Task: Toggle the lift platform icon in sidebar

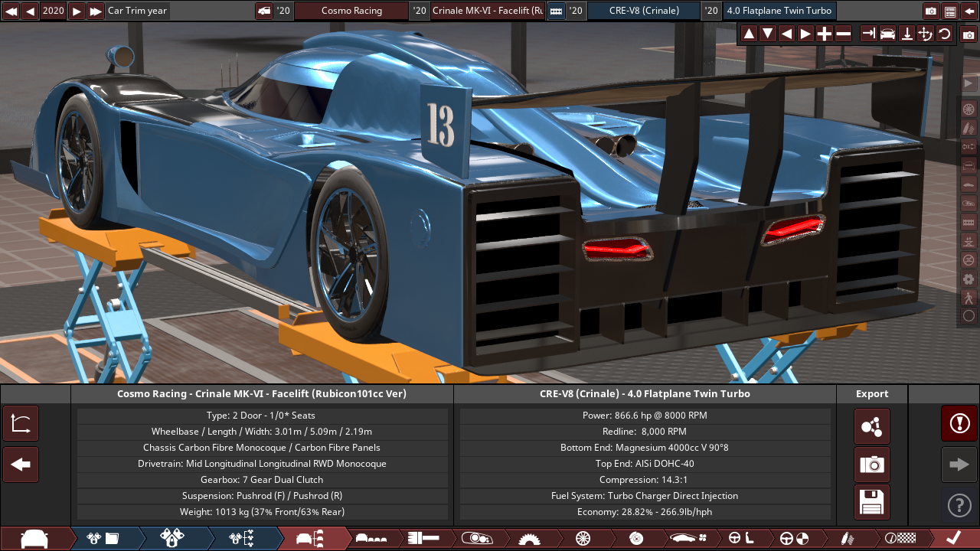Action: (969, 241)
